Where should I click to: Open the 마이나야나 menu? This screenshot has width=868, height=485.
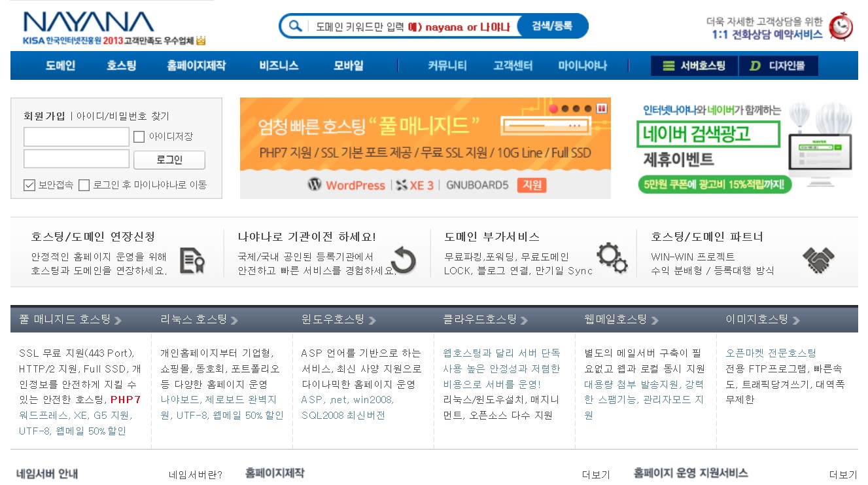[583, 66]
